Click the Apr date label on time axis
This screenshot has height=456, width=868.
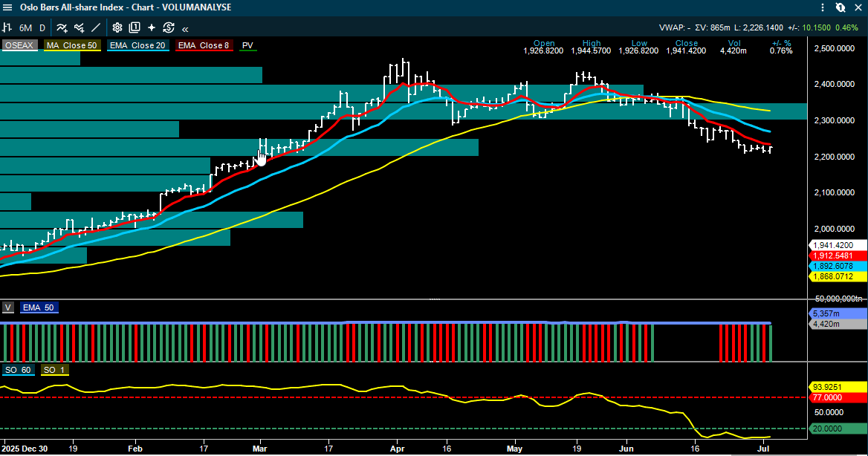(397, 449)
